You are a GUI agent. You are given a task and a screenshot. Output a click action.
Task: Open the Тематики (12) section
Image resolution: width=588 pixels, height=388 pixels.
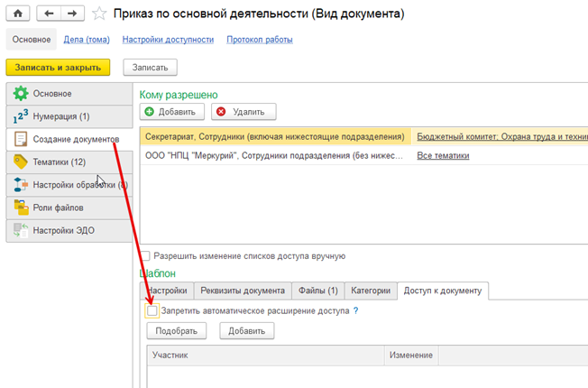(x=60, y=162)
